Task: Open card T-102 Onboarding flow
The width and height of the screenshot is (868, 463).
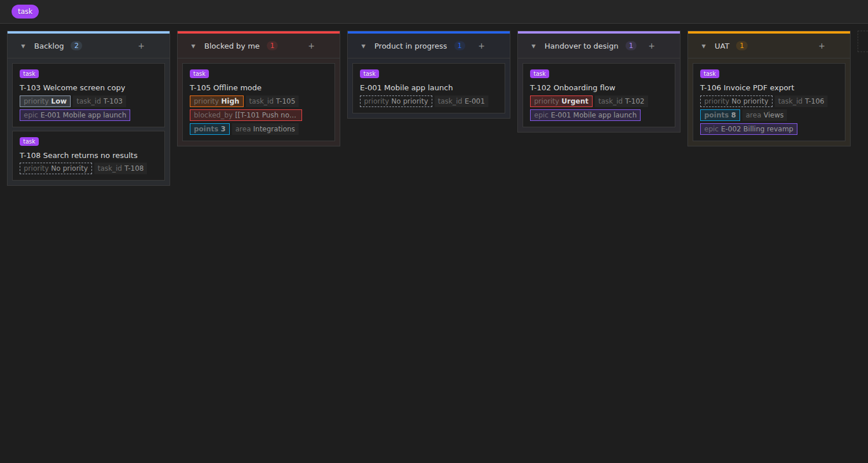Action: click(x=573, y=88)
